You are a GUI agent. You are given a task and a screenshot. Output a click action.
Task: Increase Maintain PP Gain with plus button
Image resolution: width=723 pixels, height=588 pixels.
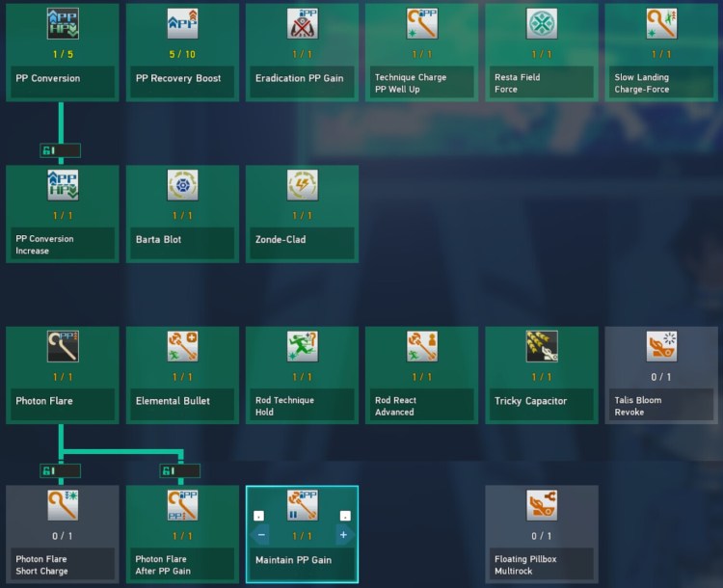coord(343,535)
